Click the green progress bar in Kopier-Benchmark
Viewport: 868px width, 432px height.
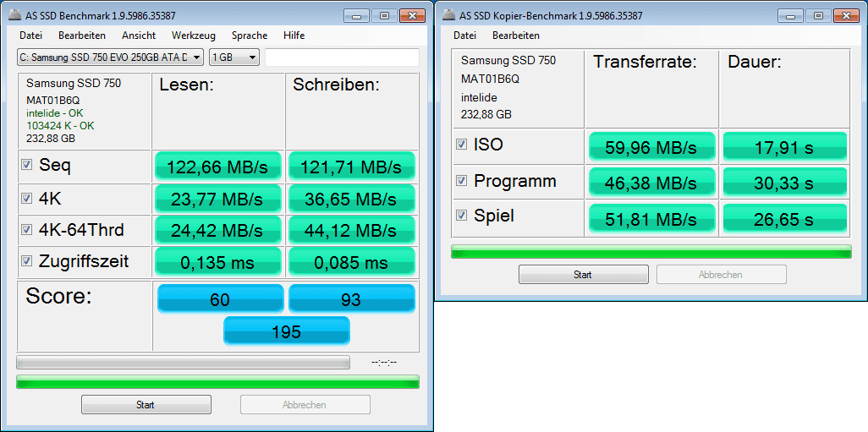point(651,251)
